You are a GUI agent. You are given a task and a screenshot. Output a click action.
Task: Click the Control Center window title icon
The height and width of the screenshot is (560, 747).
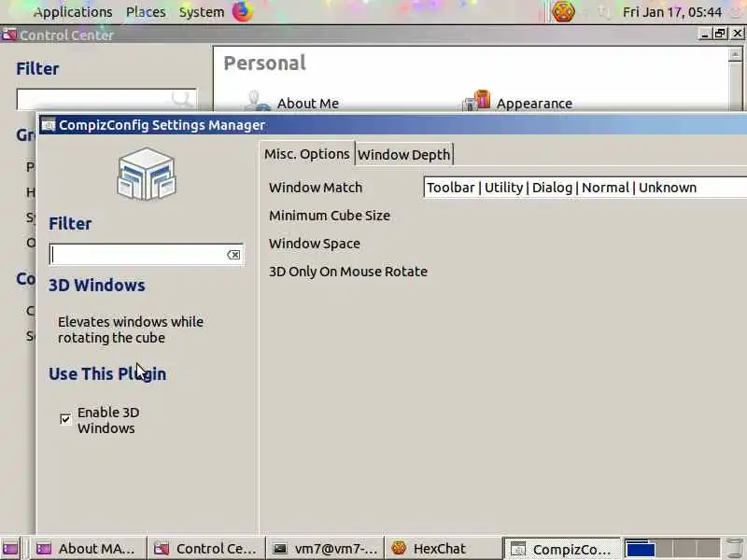[9, 35]
